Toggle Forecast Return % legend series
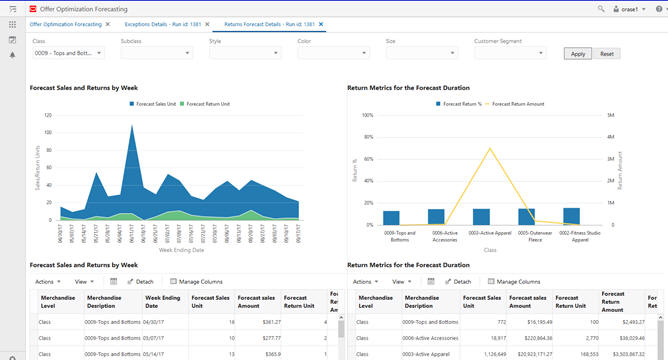668x360 pixels. pyautogui.click(x=458, y=104)
